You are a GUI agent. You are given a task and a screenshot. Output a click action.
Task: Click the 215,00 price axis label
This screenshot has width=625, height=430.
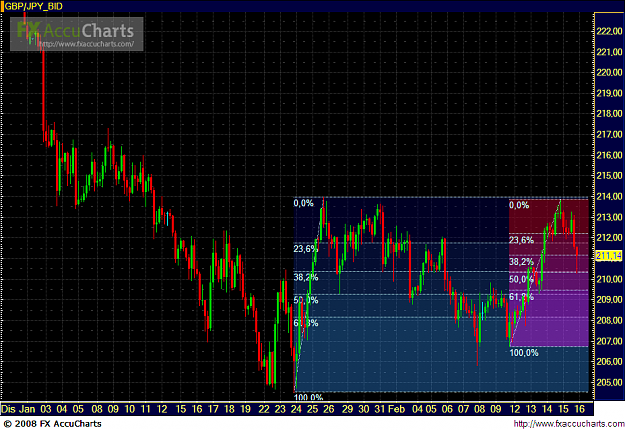tap(609, 175)
